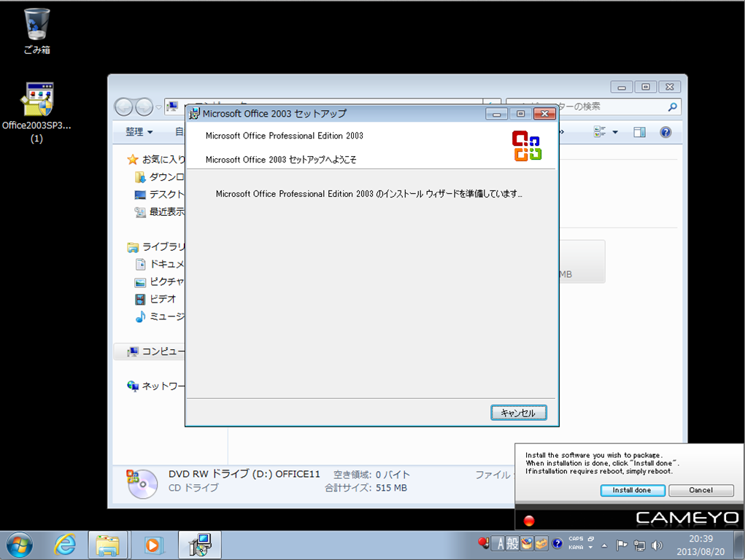Image resolution: width=745 pixels, height=560 pixels.
Task: Click the DVD drive disc icon in details pane
Action: click(x=142, y=483)
